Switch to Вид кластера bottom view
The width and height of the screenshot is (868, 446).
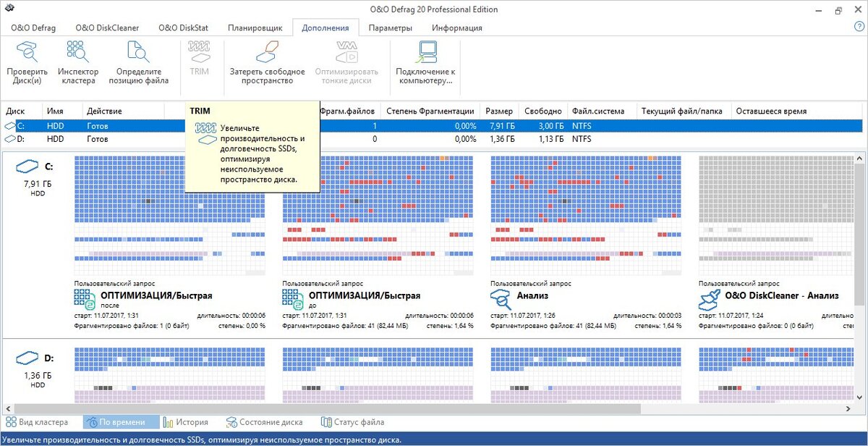pos(37,422)
